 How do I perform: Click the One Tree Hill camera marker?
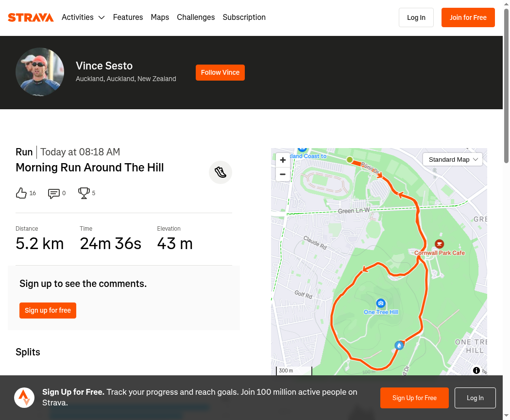pyautogui.click(x=380, y=303)
